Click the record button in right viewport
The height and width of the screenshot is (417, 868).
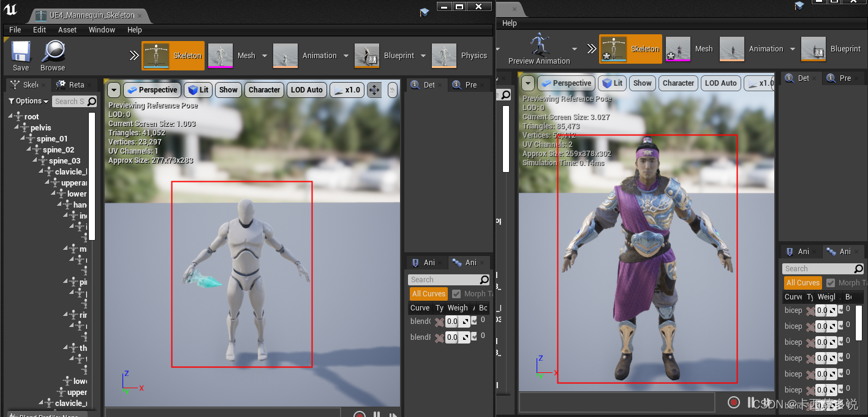(x=734, y=402)
